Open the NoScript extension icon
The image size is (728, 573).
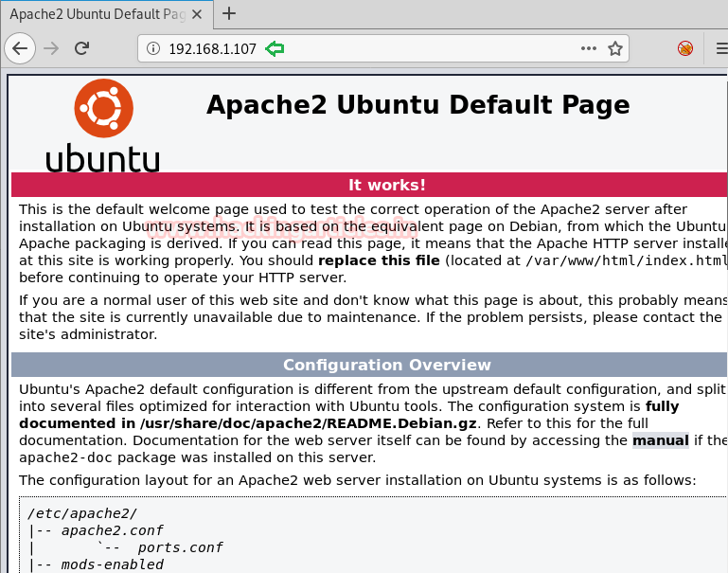(685, 47)
